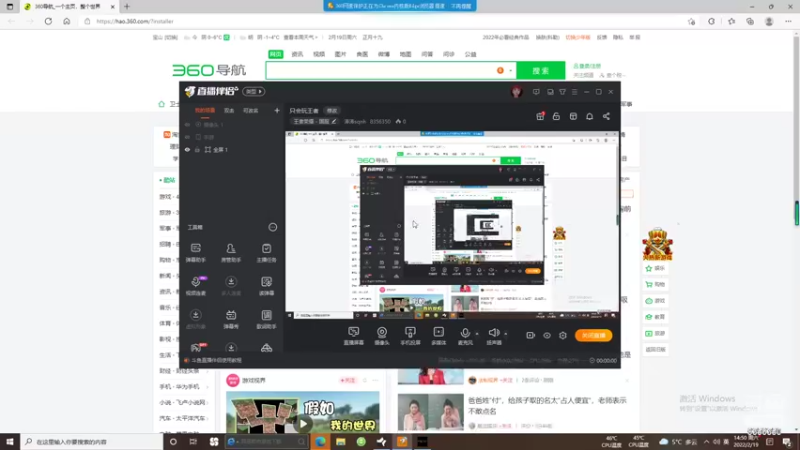Click the green 搜索 search button

coord(541,70)
